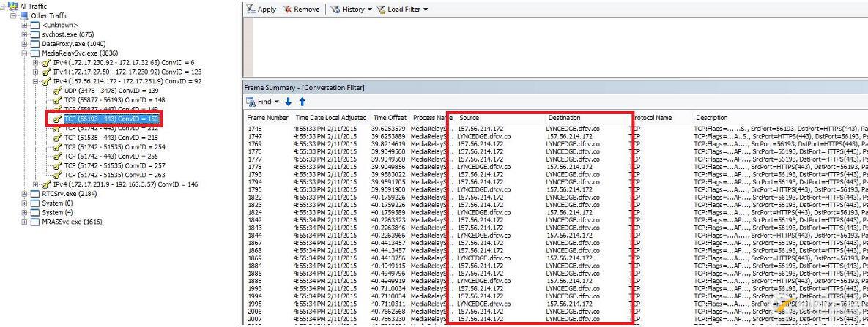The height and width of the screenshot is (327, 868).
Task: Expand the <Unknown> process node
Action: point(24,25)
